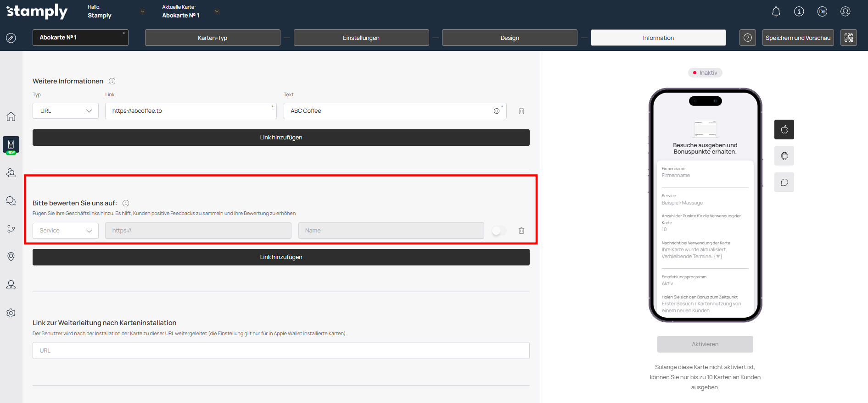Open the emoji picker in Text field
The width and height of the screenshot is (868, 403).
pyautogui.click(x=496, y=111)
